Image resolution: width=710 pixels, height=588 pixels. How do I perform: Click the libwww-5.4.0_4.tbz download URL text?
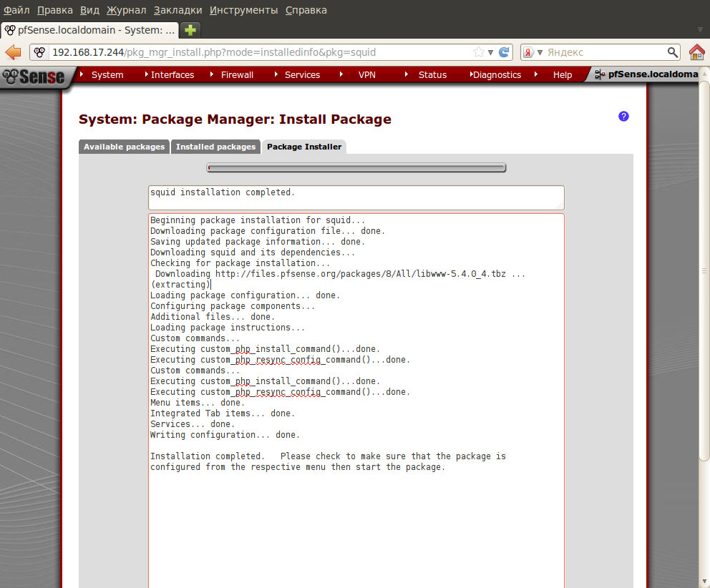[361, 274]
